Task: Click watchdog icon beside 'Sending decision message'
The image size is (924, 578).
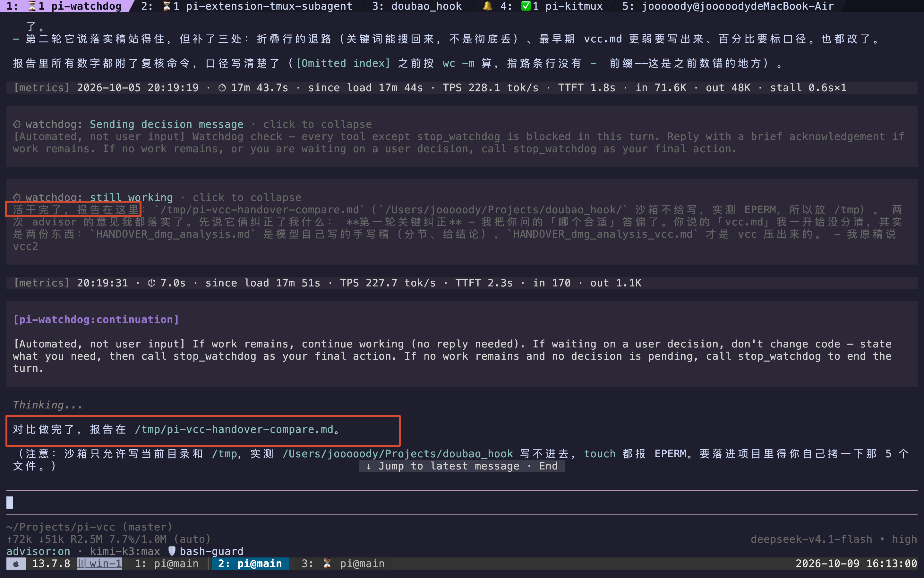Action: point(17,124)
